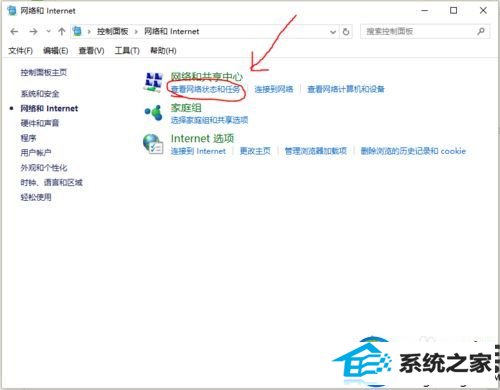The image size is (500, 390).
Task: Focus the 搜索控制面板 search box
Action: (425, 31)
